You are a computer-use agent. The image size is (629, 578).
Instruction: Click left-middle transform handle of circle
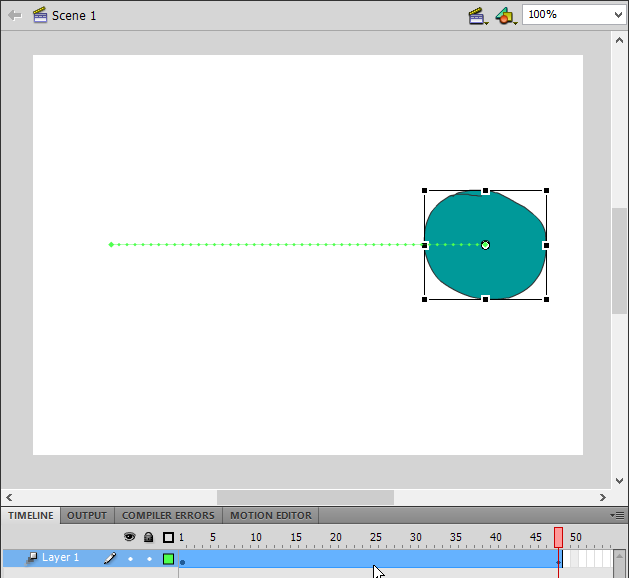[425, 245]
